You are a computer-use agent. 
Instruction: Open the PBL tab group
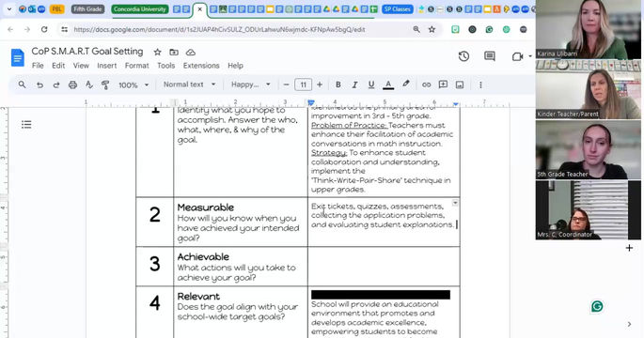(57, 9)
